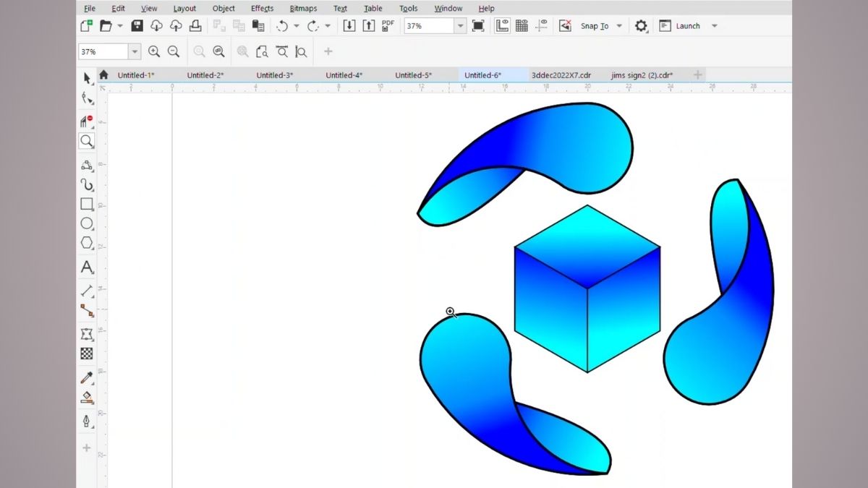Click the new document plus tab

(697, 74)
